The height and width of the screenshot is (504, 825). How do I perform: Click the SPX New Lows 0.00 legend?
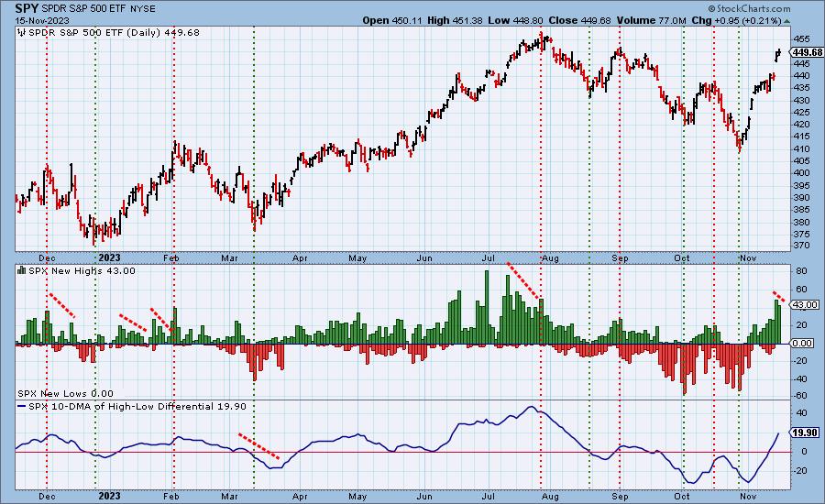[x=65, y=393]
